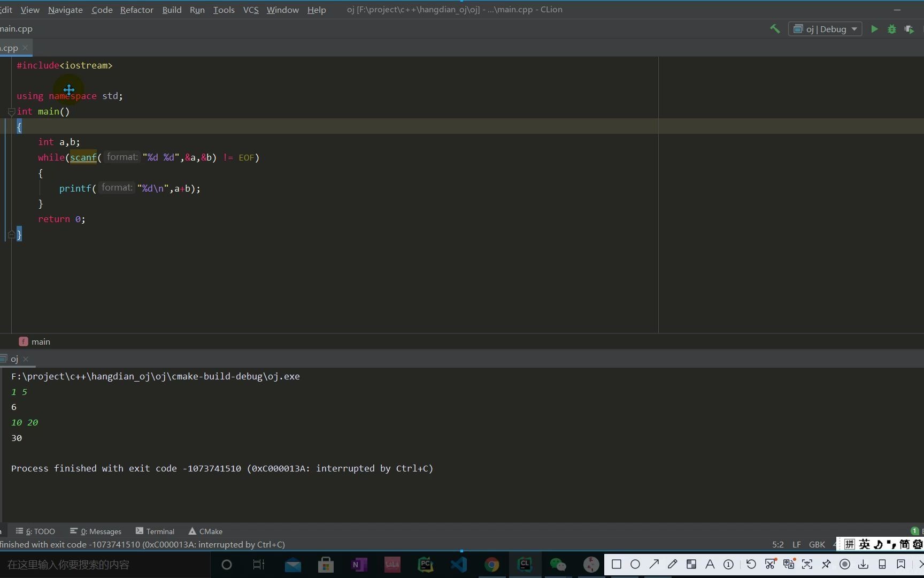Image resolution: width=924 pixels, height=578 pixels.
Task: Click the Windows search box
Action: click(x=104, y=565)
